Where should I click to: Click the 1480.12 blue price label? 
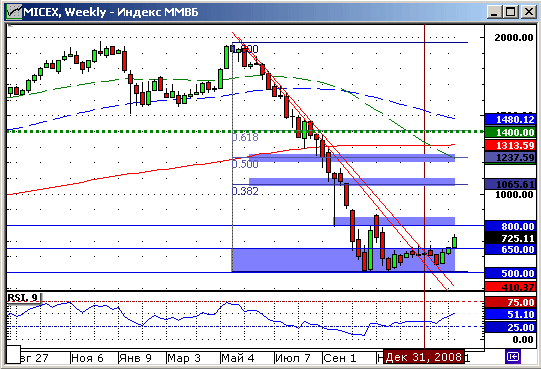(510, 119)
